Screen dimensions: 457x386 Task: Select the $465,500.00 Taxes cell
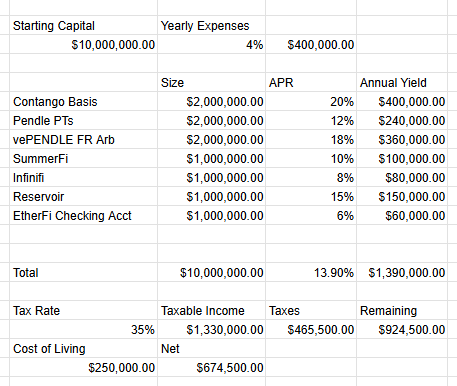coord(311,329)
